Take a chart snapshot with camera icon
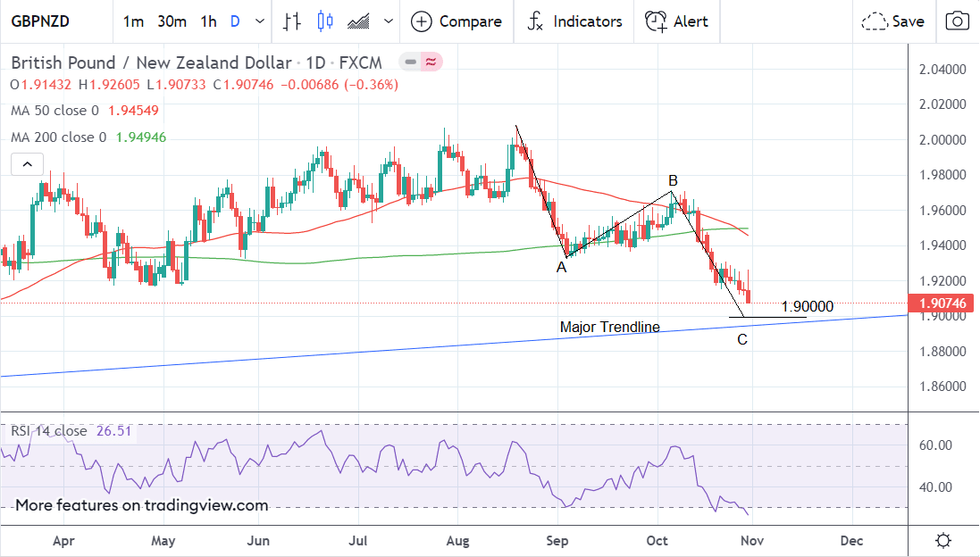The image size is (980, 557). click(x=958, y=21)
